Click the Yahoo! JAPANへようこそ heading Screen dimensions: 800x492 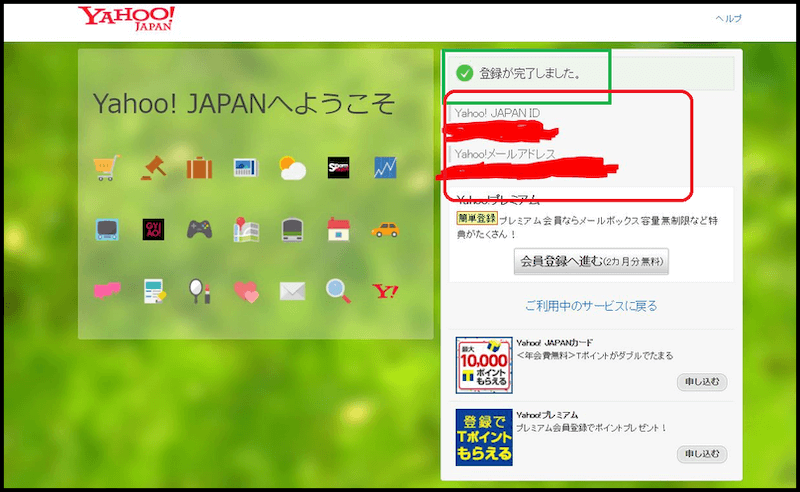(x=244, y=104)
